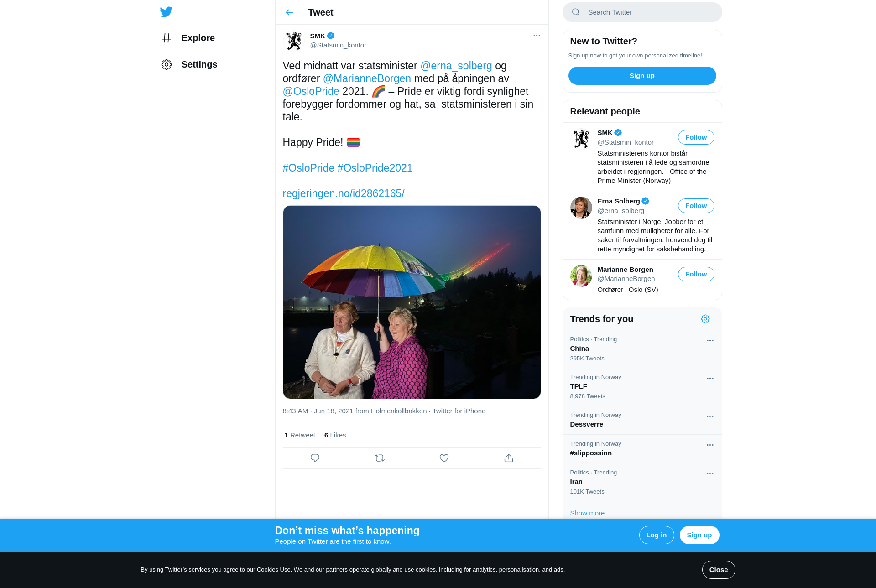The image size is (876, 588).
Task: Open the Dessverre trend
Action: point(642,420)
